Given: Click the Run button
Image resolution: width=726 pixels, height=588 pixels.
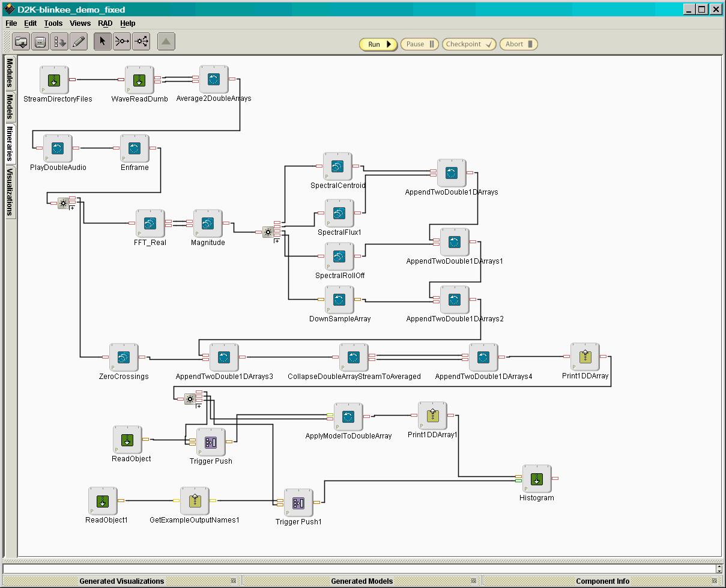Looking at the screenshot, I should click(x=378, y=44).
